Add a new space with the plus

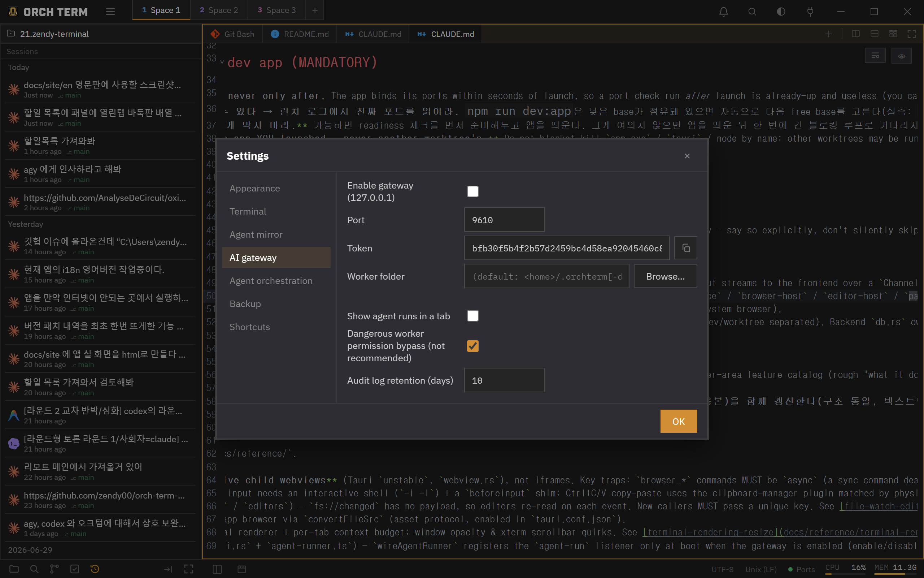pyautogui.click(x=315, y=10)
